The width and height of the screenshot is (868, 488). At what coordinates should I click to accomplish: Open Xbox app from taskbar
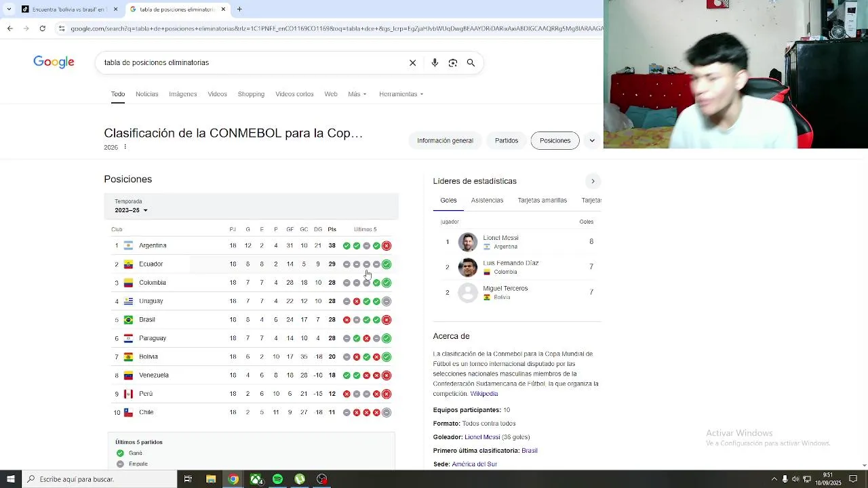tap(256, 479)
